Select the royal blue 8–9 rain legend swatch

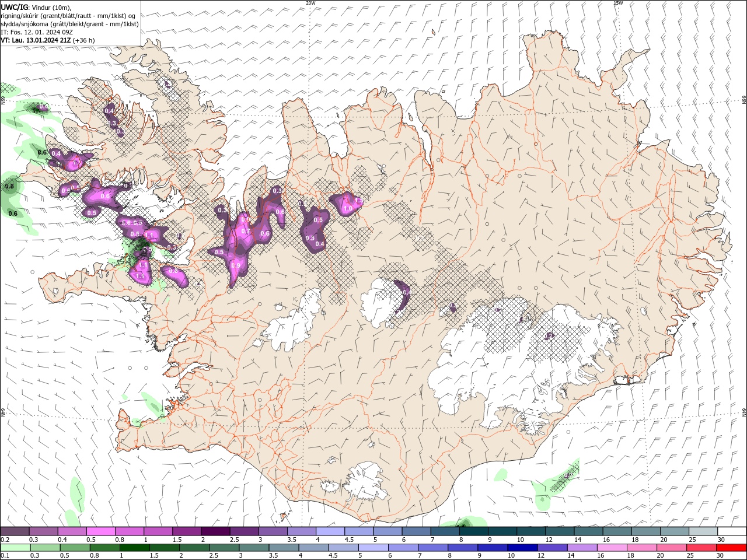(x=463, y=548)
